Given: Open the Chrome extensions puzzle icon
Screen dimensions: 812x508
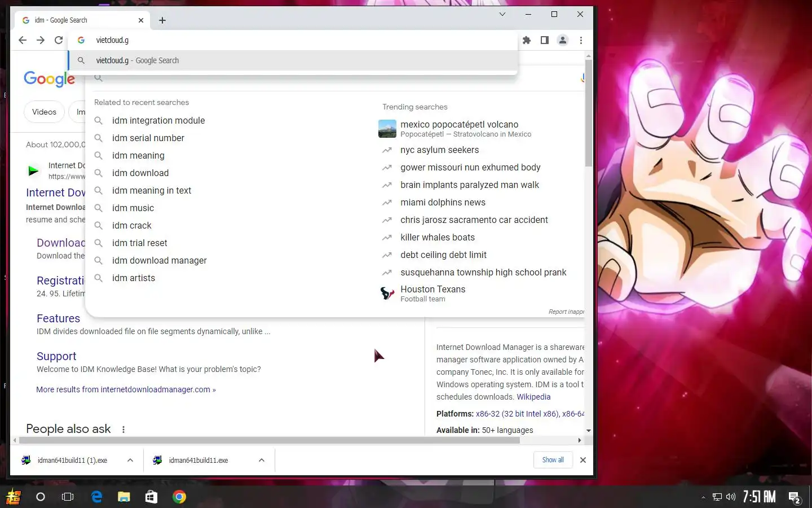Looking at the screenshot, I should tap(527, 40).
